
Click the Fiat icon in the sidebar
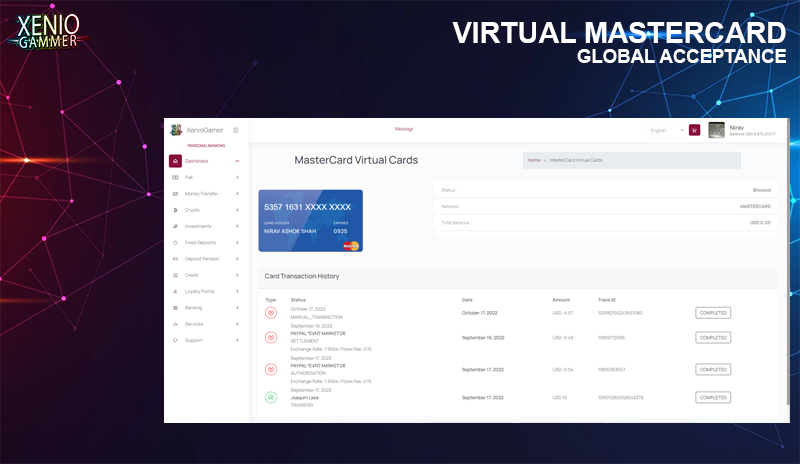tap(176, 177)
